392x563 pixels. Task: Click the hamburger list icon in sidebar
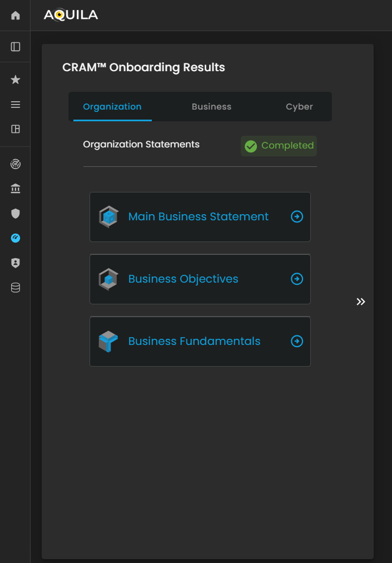click(x=16, y=105)
